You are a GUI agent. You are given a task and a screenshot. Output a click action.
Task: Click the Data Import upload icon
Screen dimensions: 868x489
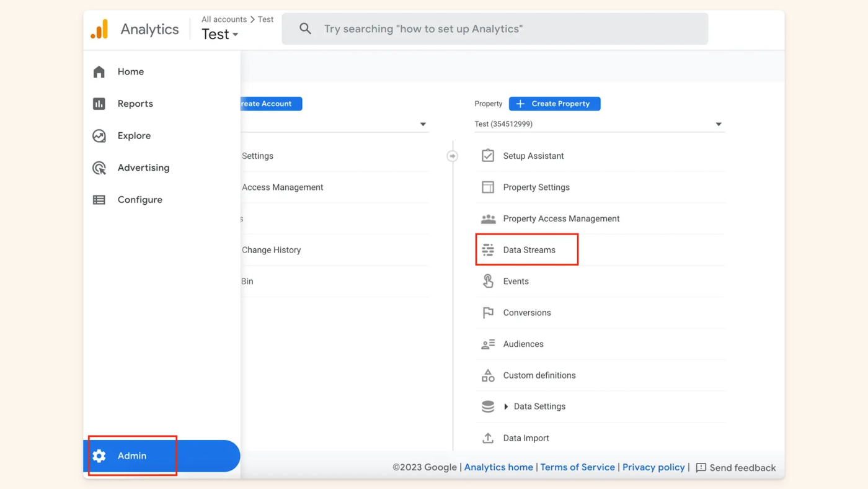(488, 438)
